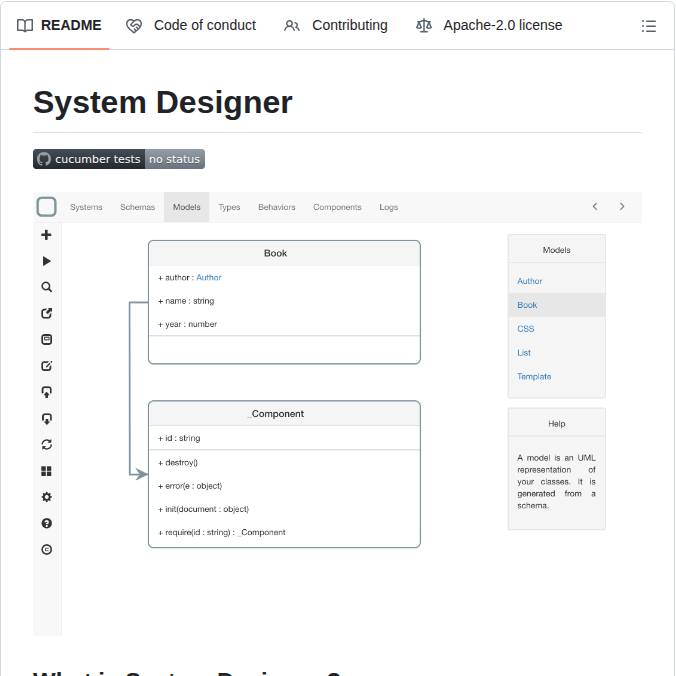Viewport: 676px width, 676px height.
Task: Select the Types tab
Action: [229, 207]
